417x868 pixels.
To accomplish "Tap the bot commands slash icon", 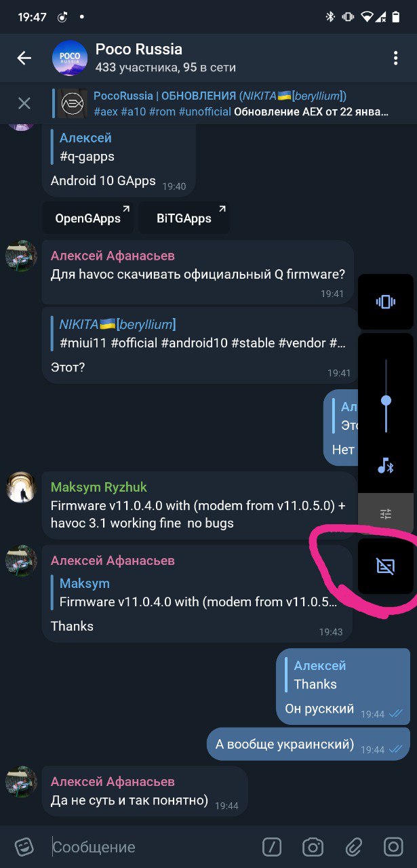I will [272, 846].
